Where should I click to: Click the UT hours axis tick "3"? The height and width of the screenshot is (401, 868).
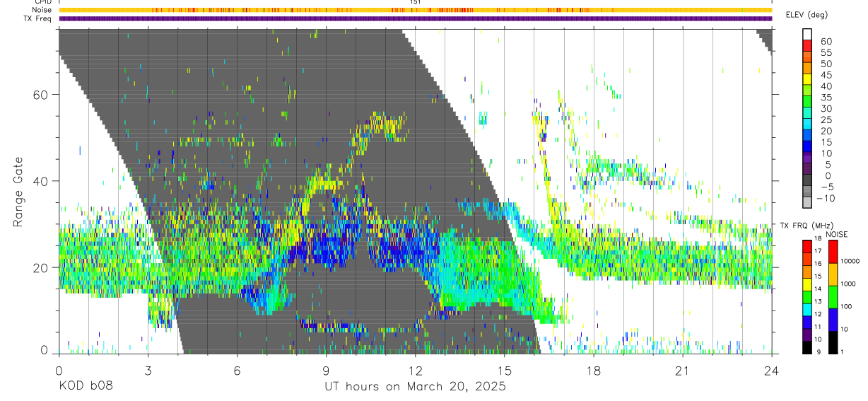(x=148, y=371)
